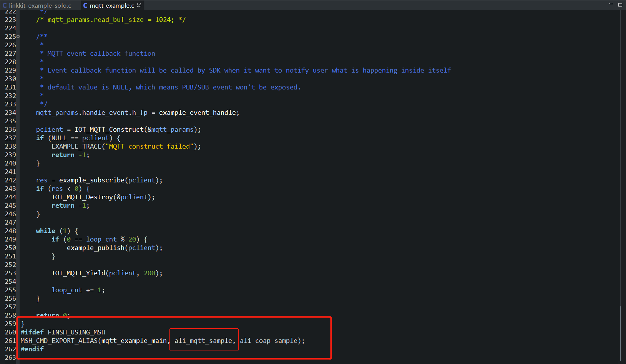Click the C file icon on mqtt-example.c tab

[85, 5]
